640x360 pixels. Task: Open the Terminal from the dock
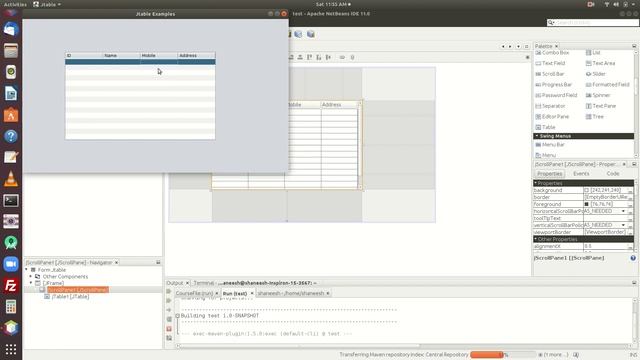click(x=11, y=200)
